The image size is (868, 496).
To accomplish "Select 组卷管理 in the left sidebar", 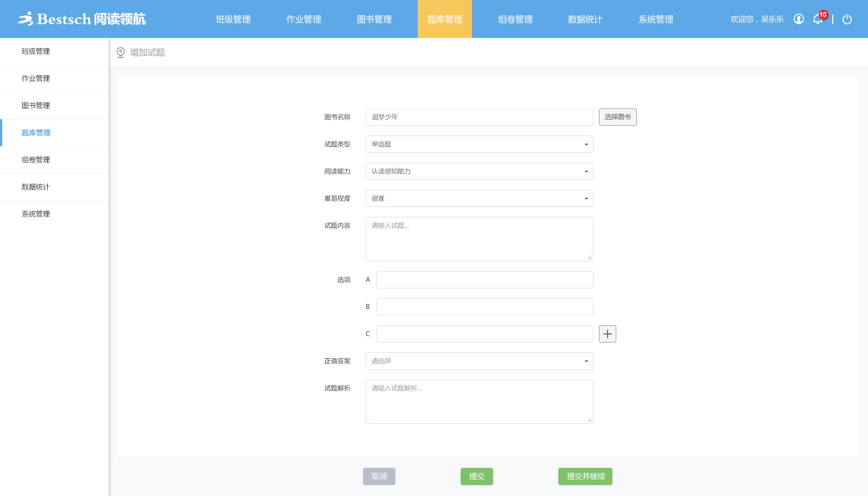I will pos(36,160).
